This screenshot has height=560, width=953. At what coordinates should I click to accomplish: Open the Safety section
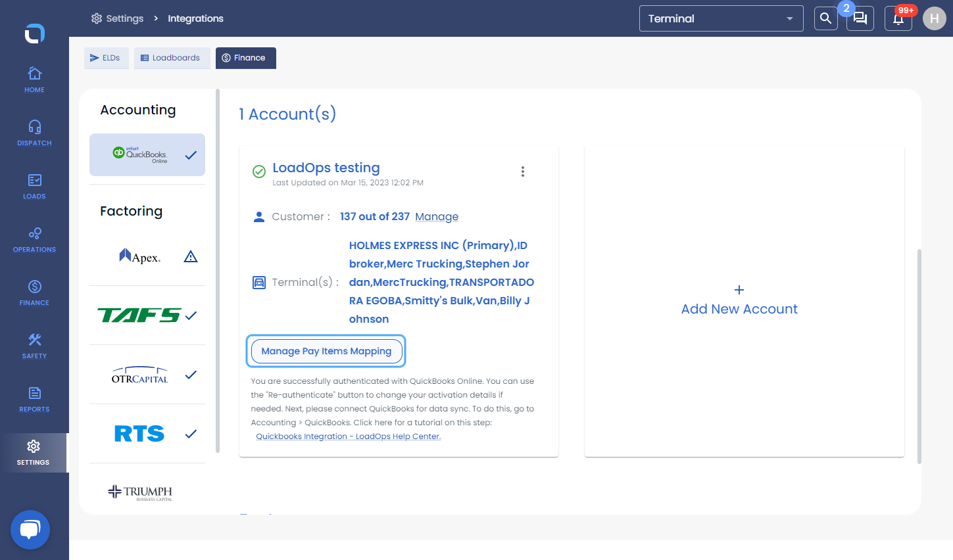(34, 346)
